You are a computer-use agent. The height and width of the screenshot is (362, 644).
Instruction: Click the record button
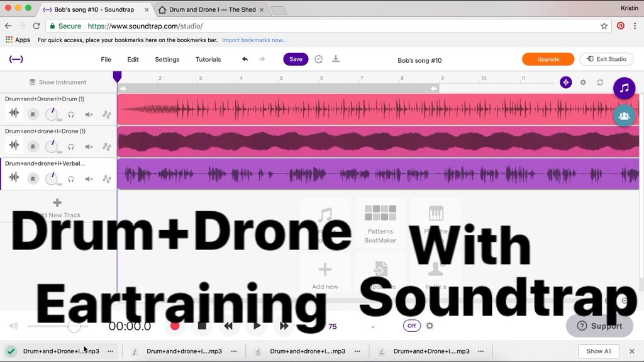pos(175,326)
